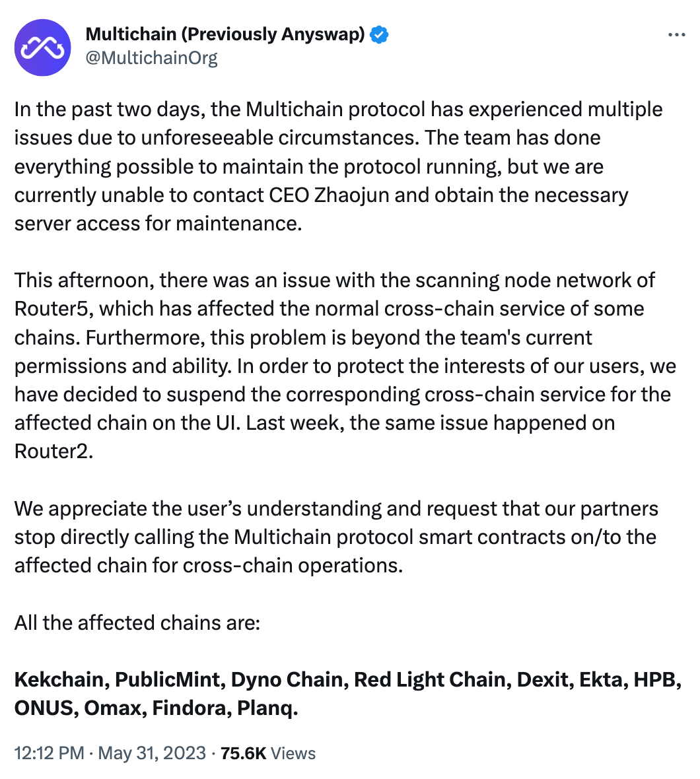The height and width of the screenshot is (779, 700).
Task: Click the 12:12 PM timestamp
Action: [49, 753]
